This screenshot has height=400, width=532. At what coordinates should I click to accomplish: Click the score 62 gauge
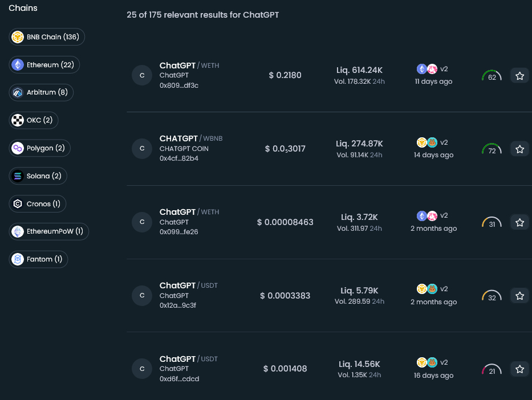492,76
